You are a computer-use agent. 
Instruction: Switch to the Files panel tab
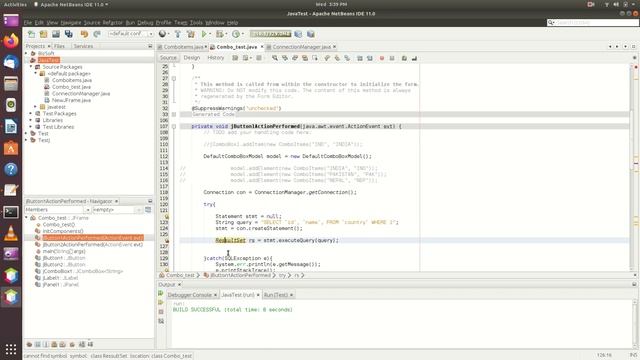point(59,46)
